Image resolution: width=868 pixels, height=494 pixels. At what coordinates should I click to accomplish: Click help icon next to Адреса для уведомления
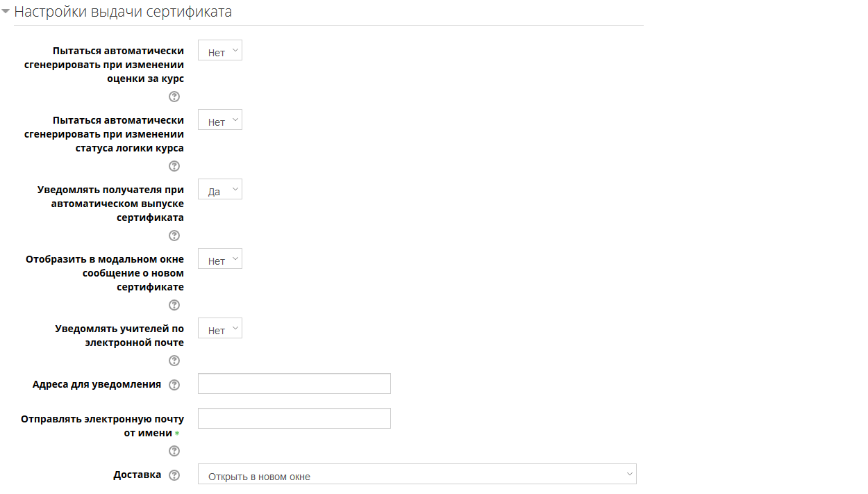tap(174, 385)
